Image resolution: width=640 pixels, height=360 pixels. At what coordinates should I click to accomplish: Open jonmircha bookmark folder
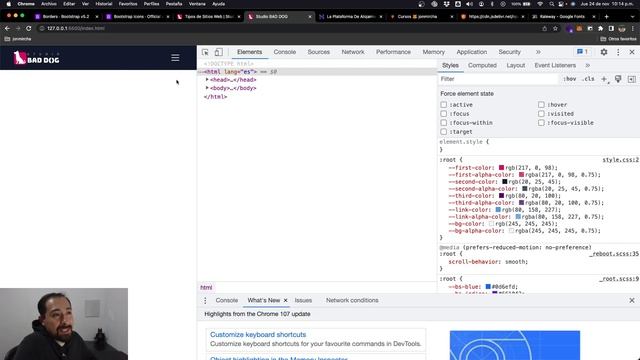tap(18, 39)
